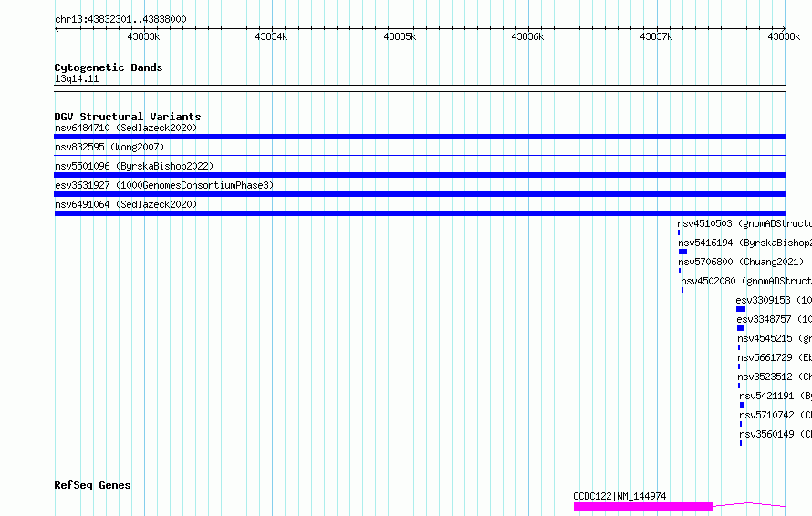Open variant esv3348757 label
812x516 pixels.
[775, 319]
